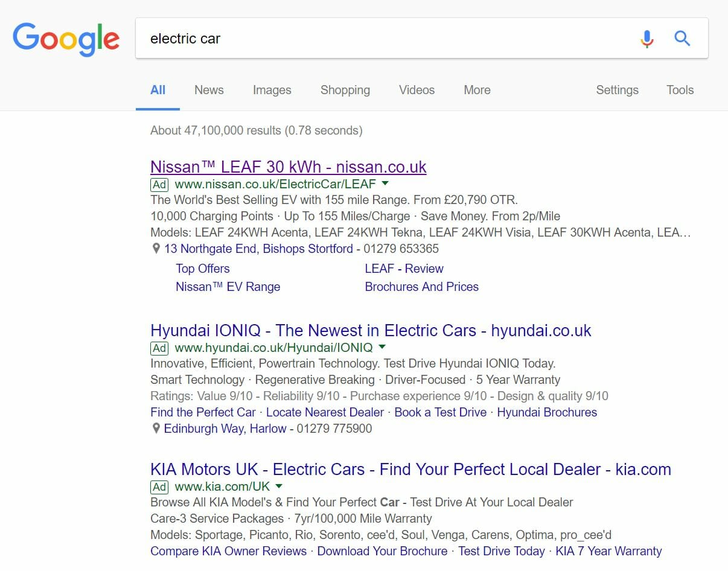Click the location pin beside Edinburgh Way, Harlow
Viewport: 728px width, 571px height.
click(156, 429)
